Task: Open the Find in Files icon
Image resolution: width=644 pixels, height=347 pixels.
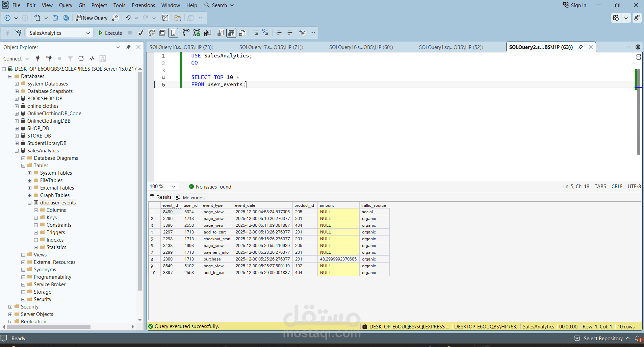Action: [178, 18]
